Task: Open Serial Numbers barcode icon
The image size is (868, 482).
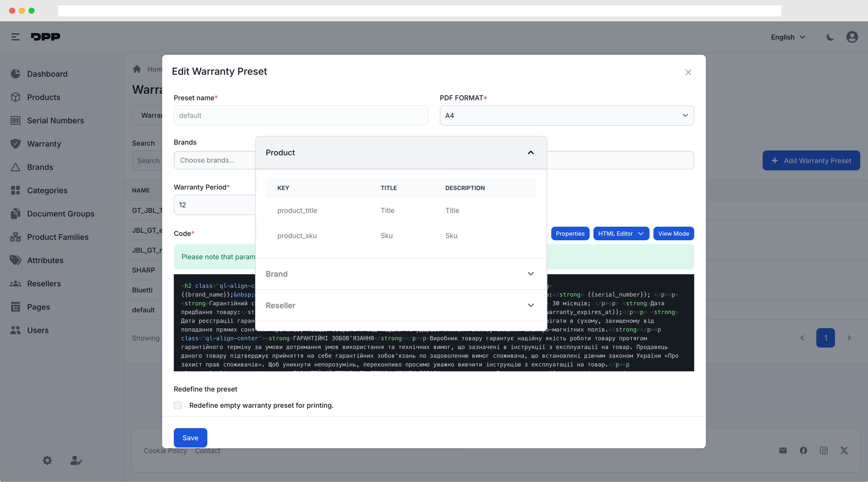Action: tap(16, 120)
